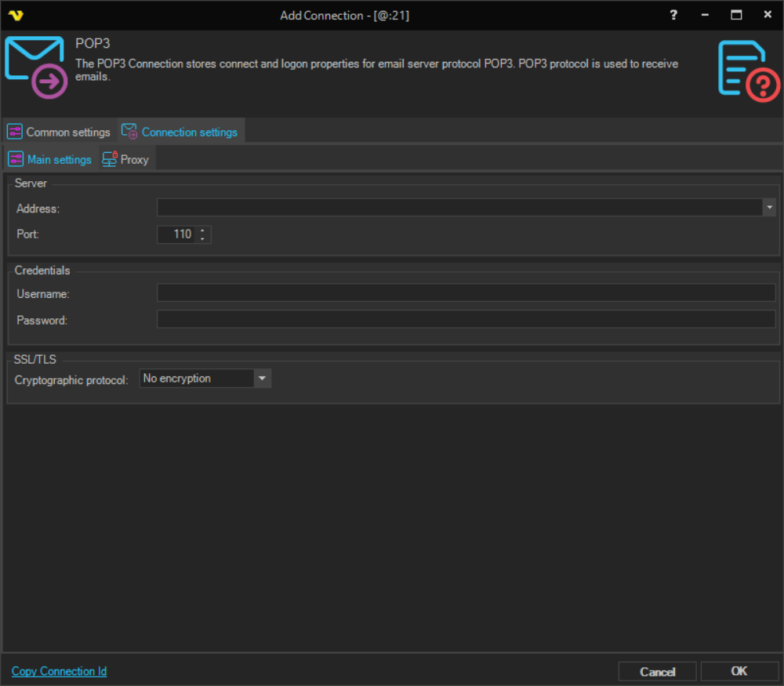Focus the server Address text field
The image size is (784, 686).
(x=459, y=207)
